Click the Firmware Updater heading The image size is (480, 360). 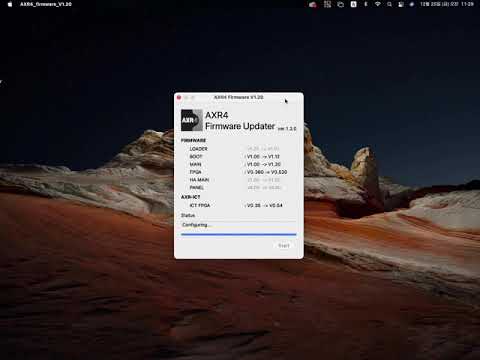click(x=240, y=126)
